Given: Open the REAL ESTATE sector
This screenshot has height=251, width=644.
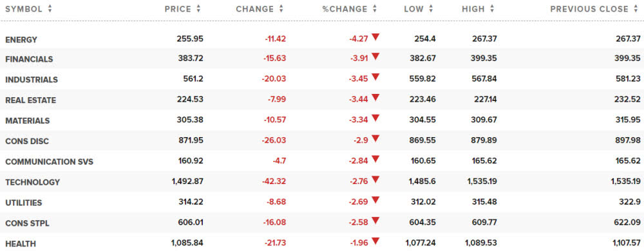Looking at the screenshot, I should pos(31,100).
